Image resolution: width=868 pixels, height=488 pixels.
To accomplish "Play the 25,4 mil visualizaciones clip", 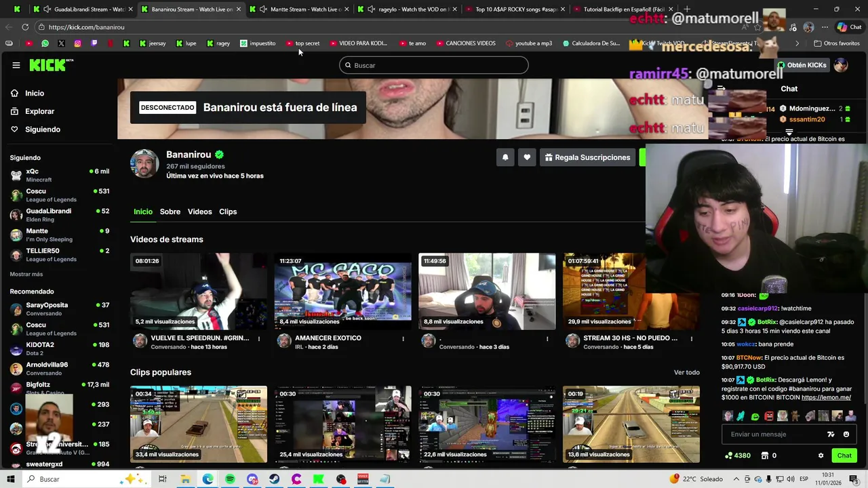I will (x=342, y=424).
